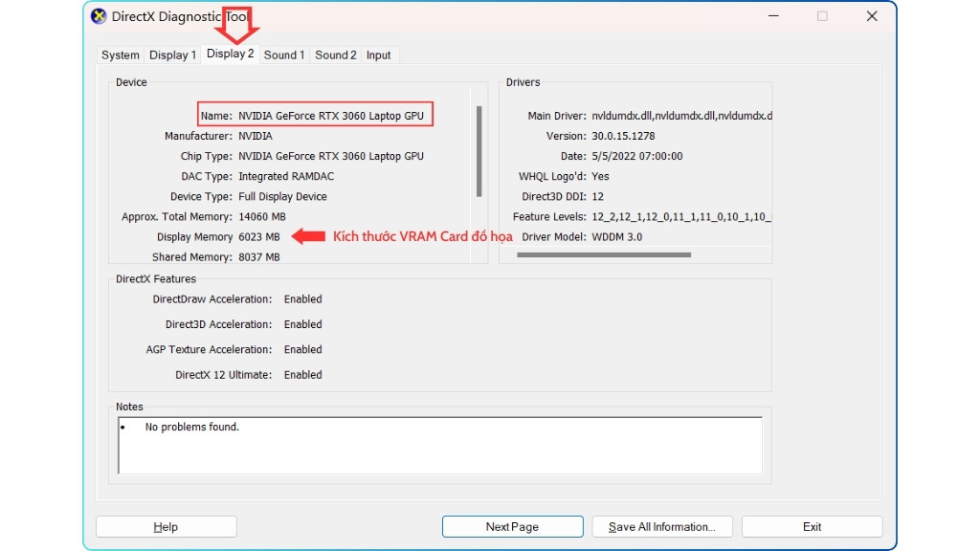The width and height of the screenshot is (980, 551).
Task: Click Save All Information button
Action: (x=662, y=526)
